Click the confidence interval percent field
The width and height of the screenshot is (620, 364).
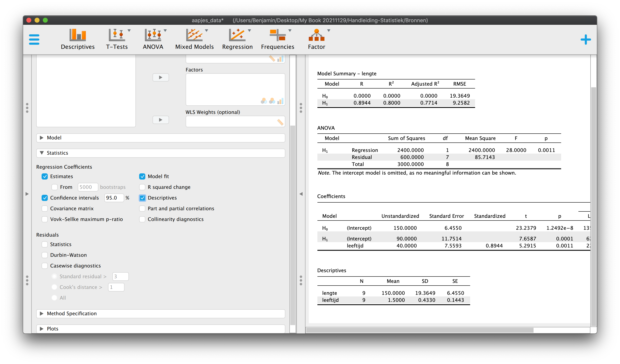click(114, 198)
